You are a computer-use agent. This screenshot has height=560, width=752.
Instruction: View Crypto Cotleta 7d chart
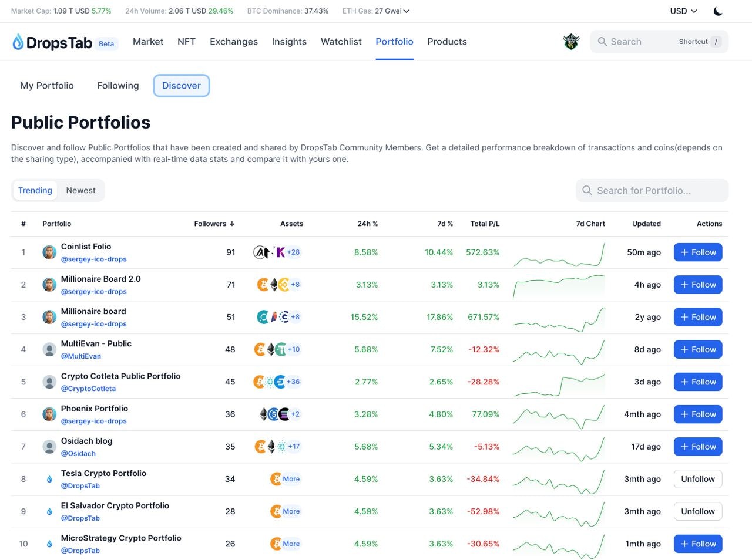pos(559,384)
